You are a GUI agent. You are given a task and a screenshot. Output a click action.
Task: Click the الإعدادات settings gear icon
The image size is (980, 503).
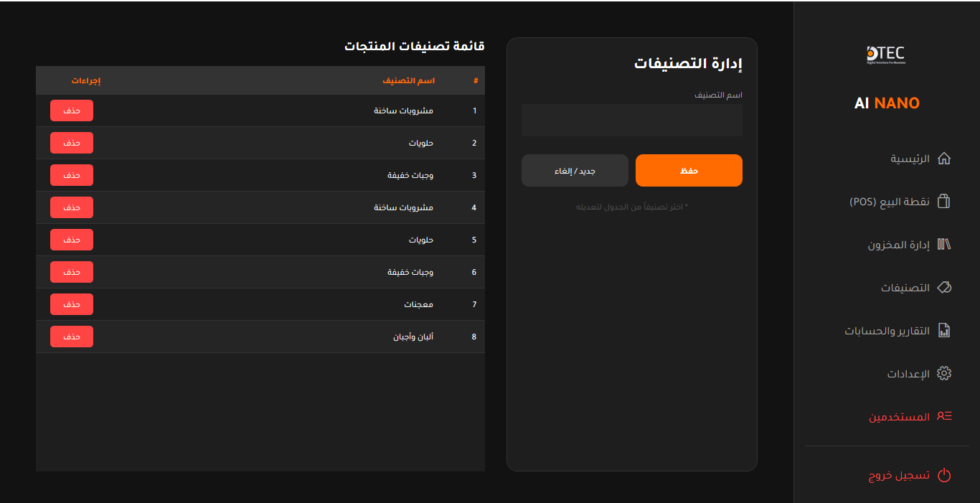point(945,373)
